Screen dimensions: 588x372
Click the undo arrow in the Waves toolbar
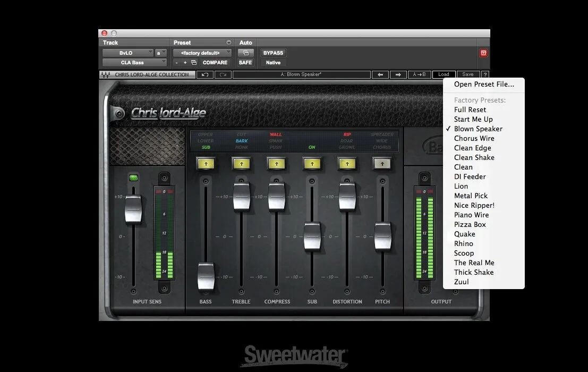pyautogui.click(x=204, y=75)
